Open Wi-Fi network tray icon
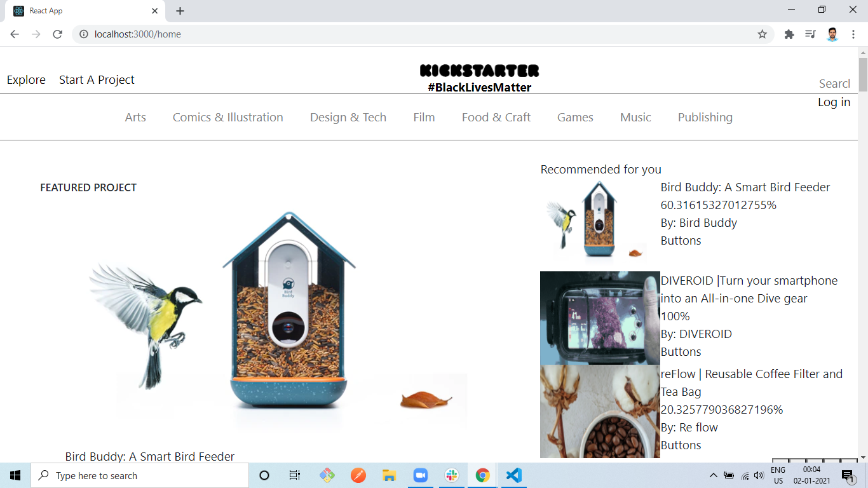Viewport: 868px width, 488px height. [745, 475]
